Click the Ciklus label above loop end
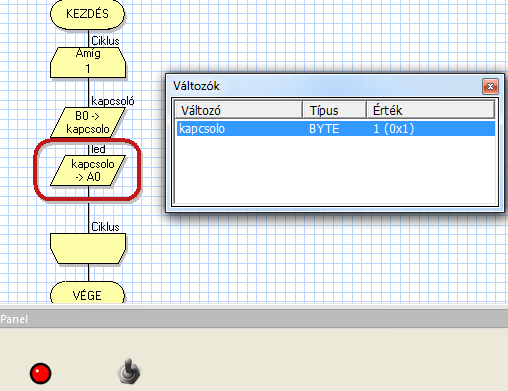508x391 pixels. 105,227
